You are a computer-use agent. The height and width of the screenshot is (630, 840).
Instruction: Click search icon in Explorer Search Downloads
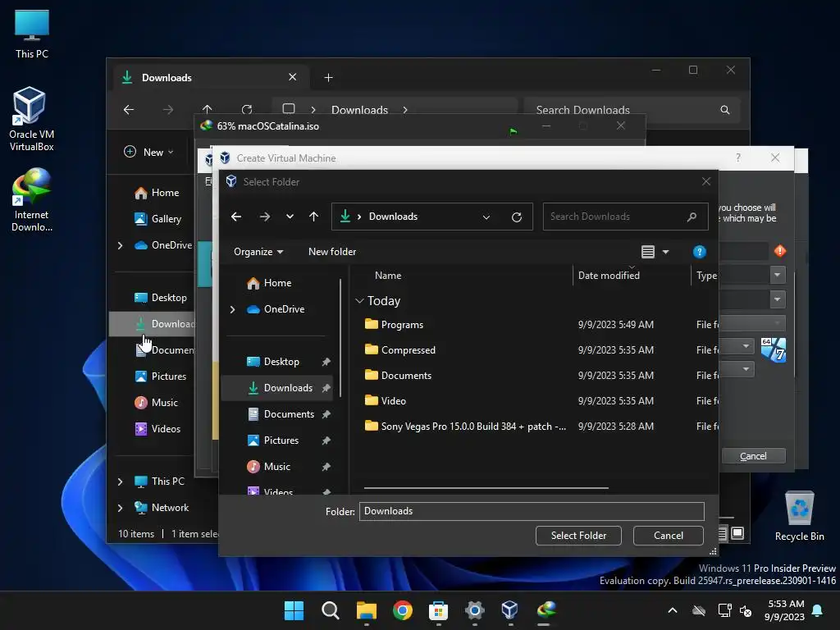pos(725,110)
